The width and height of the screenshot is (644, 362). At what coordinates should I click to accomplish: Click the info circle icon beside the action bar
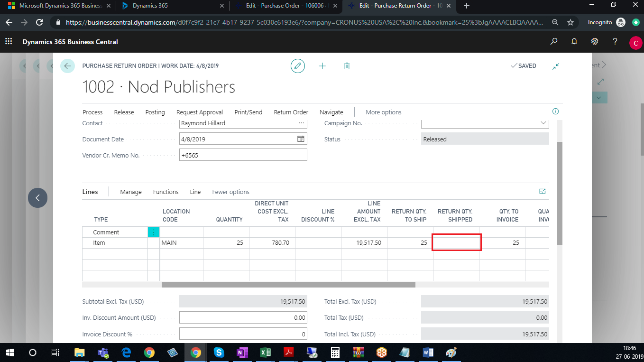coord(555,111)
